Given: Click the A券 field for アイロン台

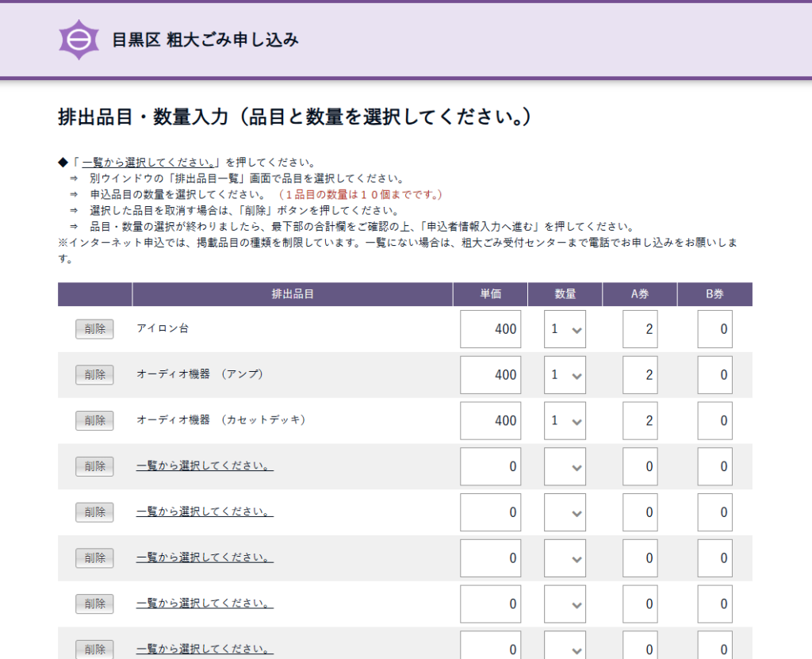Looking at the screenshot, I should coord(639,329).
